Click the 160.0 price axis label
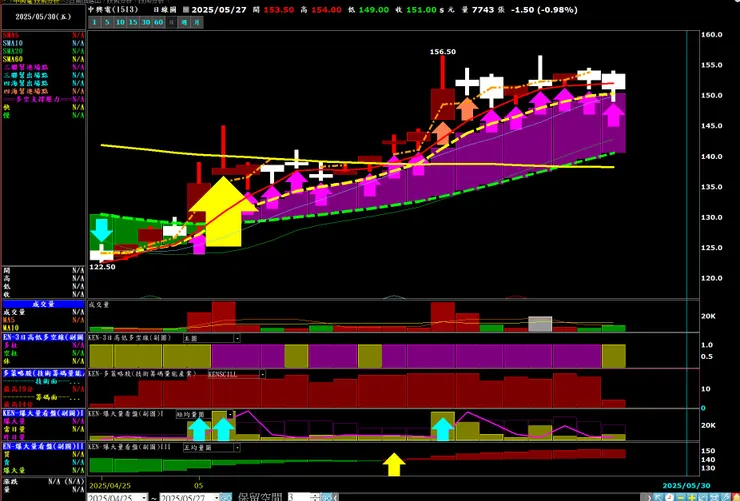This screenshot has width=740, height=501. click(x=711, y=34)
